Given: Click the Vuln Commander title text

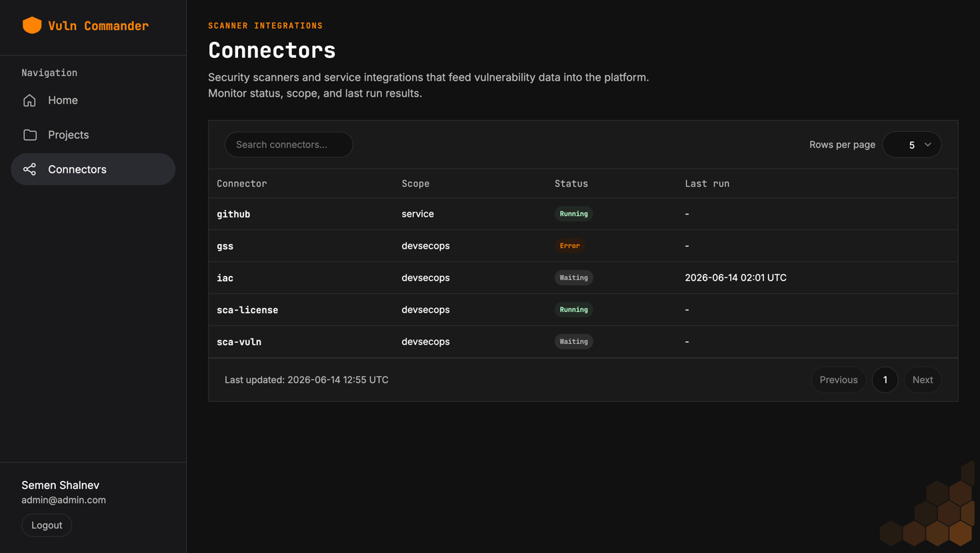Looking at the screenshot, I should (98, 26).
